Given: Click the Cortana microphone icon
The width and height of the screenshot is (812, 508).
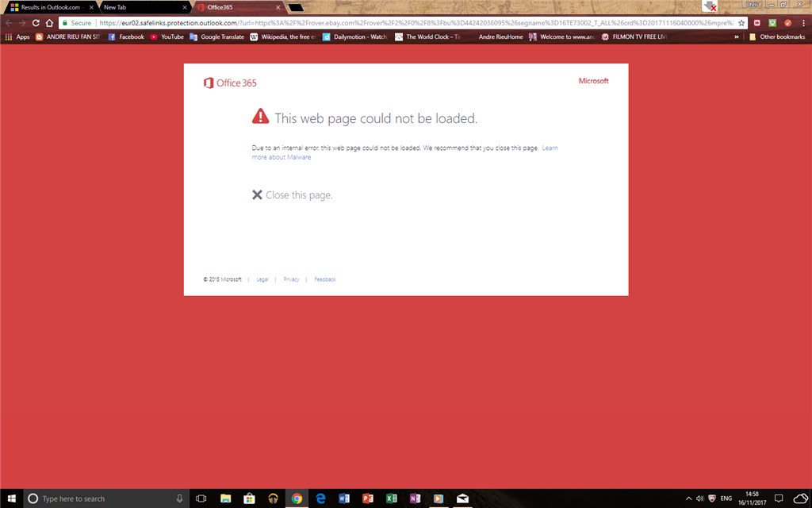Looking at the screenshot, I should (x=180, y=498).
